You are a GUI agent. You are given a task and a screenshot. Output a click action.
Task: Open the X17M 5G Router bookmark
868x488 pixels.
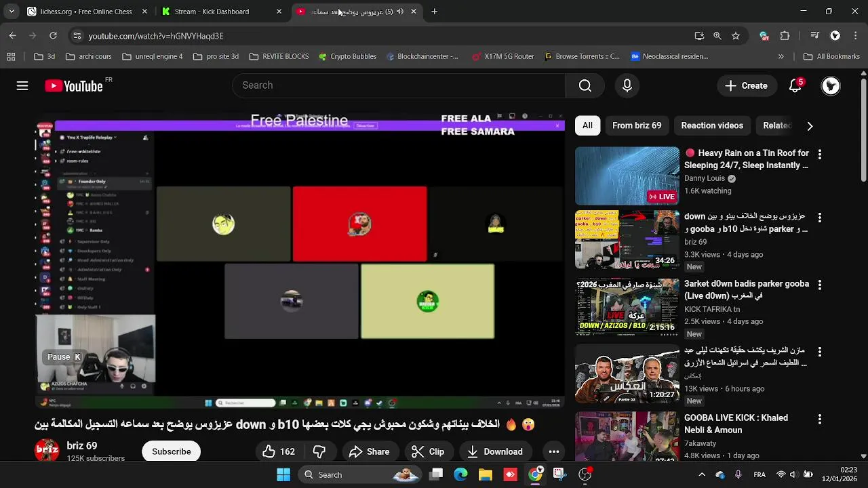click(x=503, y=57)
